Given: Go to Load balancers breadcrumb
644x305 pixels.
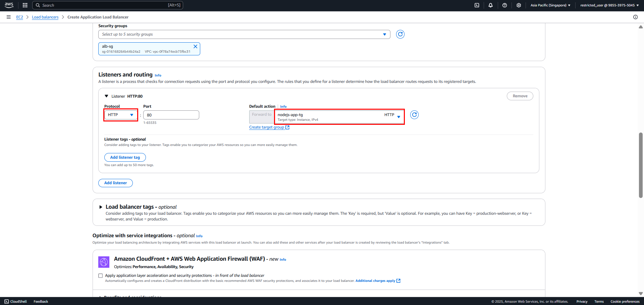Looking at the screenshot, I should [x=45, y=17].
